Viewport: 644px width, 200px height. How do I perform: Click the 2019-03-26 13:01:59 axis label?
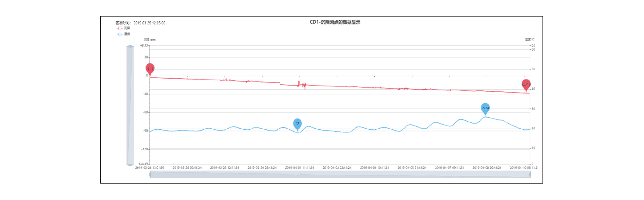tap(150, 168)
